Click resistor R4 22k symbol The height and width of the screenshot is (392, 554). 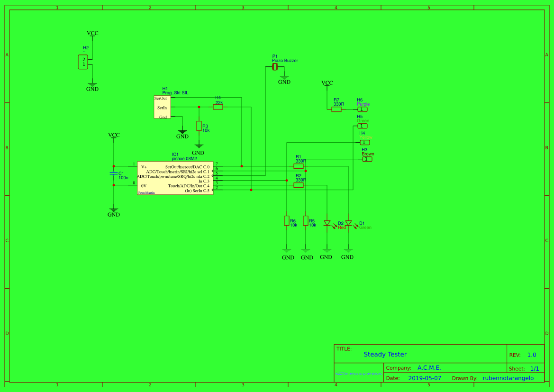pos(218,107)
